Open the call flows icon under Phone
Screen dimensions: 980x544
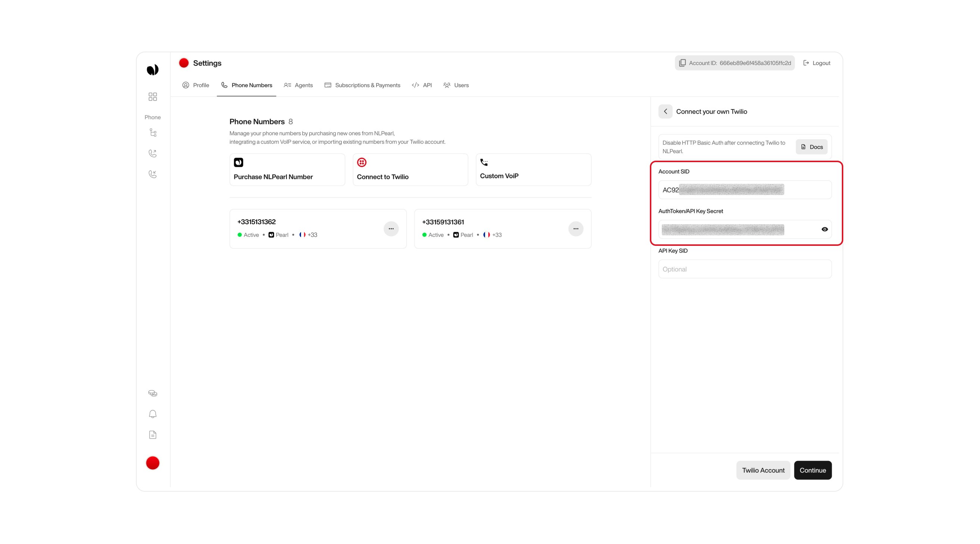pyautogui.click(x=152, y=132)
